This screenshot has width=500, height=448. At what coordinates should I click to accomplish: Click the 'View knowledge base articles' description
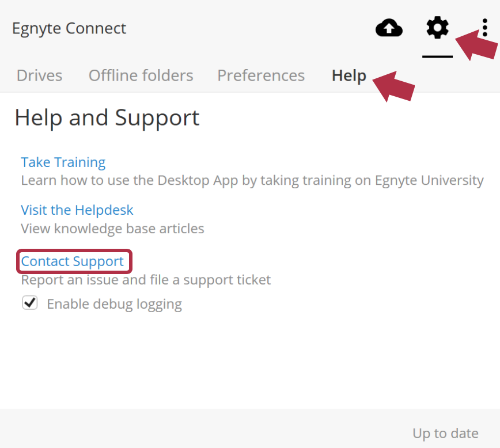(x=112, y=229)
